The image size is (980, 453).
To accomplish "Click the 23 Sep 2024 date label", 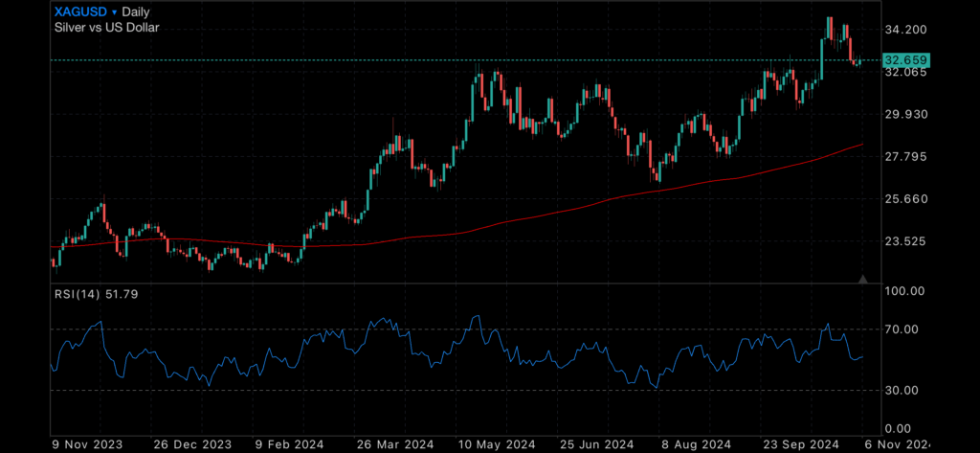I will pyautogui.click(x=801, y=445).
